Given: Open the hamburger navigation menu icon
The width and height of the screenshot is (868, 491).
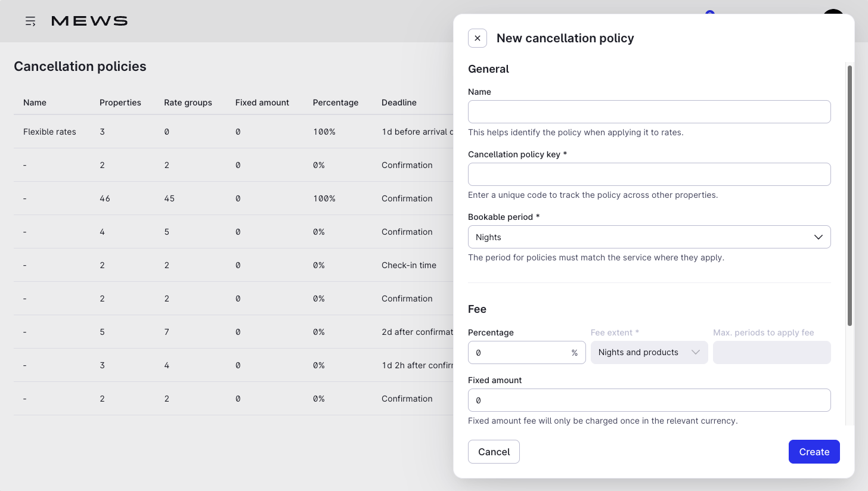Looking at the screenshot, I should [30, 21].
